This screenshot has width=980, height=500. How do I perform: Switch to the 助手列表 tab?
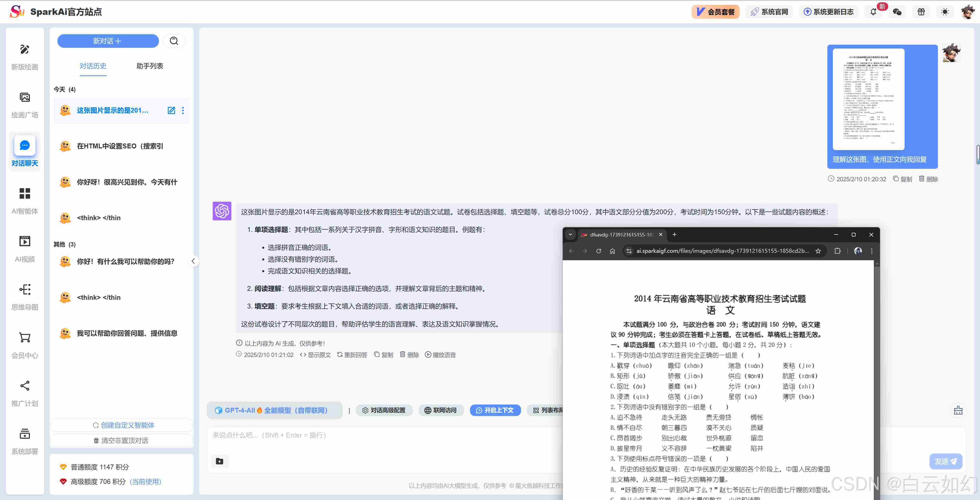point(150,66)
